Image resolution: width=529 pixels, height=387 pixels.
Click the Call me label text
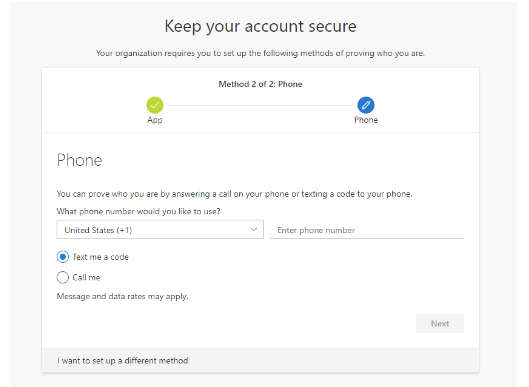86,278
